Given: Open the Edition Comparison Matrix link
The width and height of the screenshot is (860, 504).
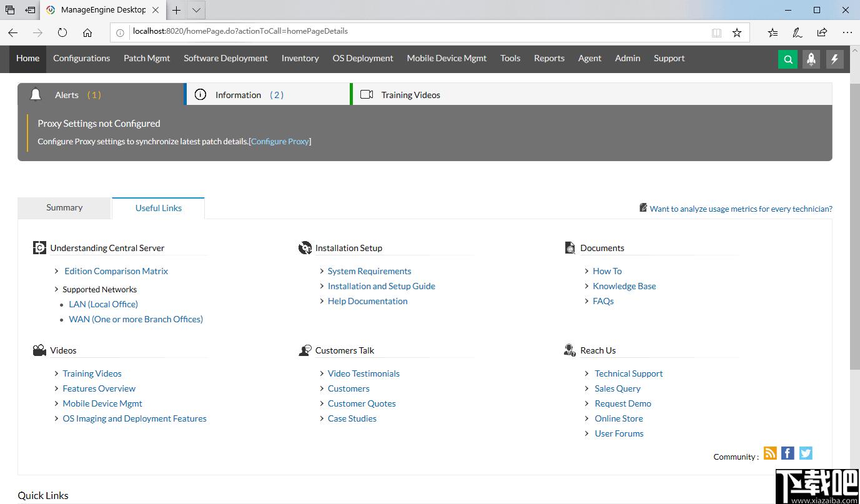Looking at the screenshot, I should point(116,271).
